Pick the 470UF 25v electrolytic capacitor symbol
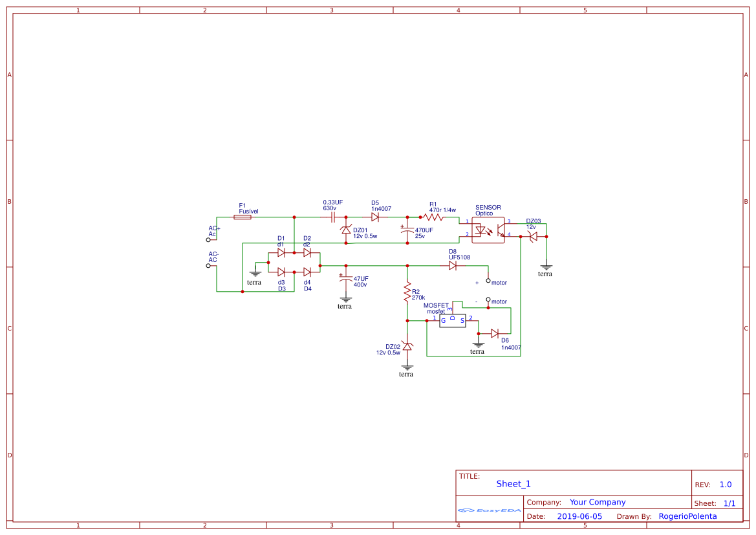756x535 pixels. pyautogui.click(x=407, y=230)
